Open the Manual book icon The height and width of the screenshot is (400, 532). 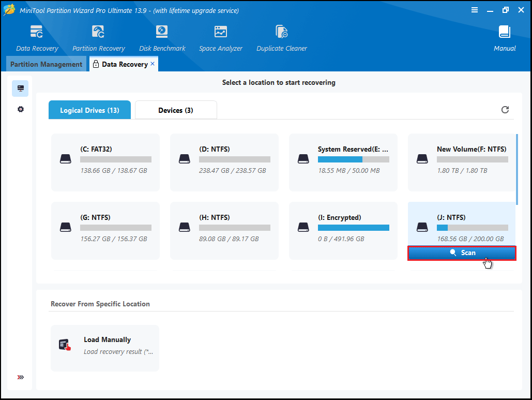[505, 32]
